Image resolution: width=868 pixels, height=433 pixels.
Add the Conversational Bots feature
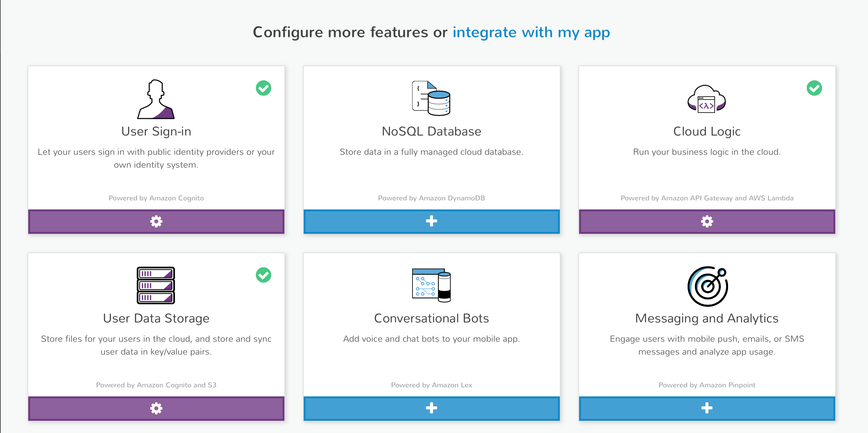tap(431, 408)
